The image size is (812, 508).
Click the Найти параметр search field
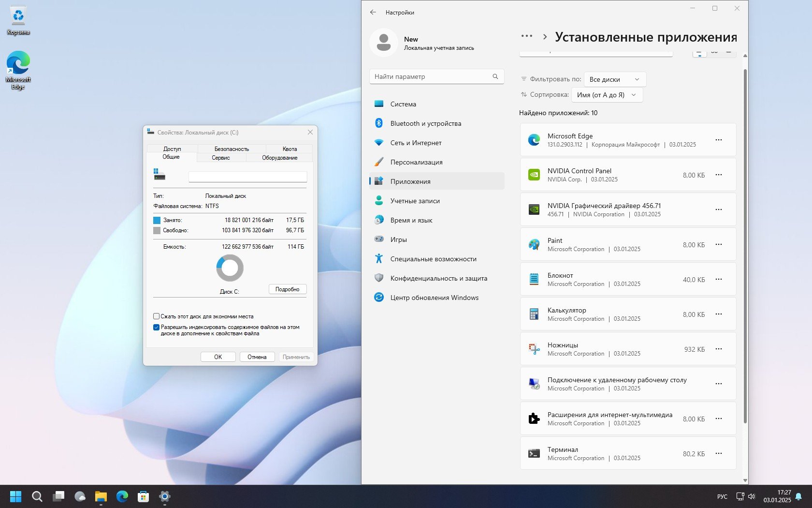pos(432,76)
